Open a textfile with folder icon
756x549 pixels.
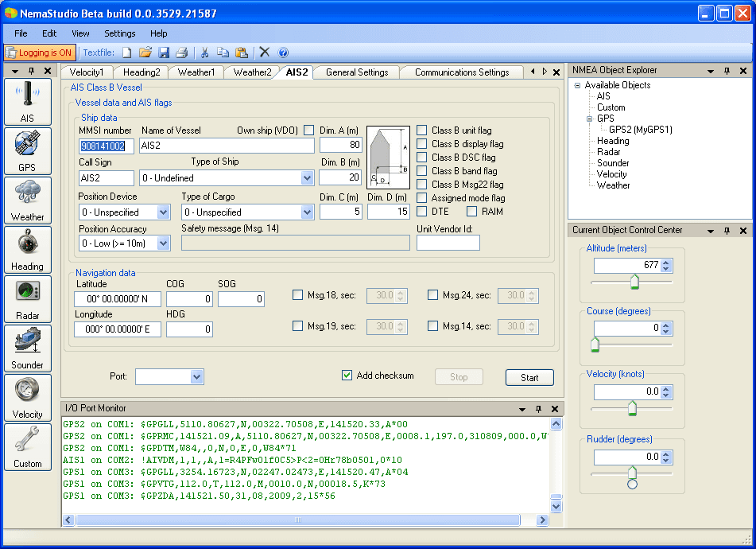(x=145, y=53)
